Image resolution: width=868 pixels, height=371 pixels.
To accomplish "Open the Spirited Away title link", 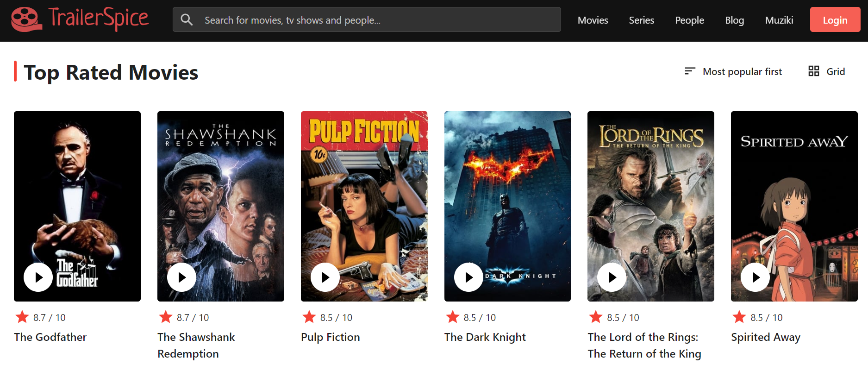I will tap(766, 337).
